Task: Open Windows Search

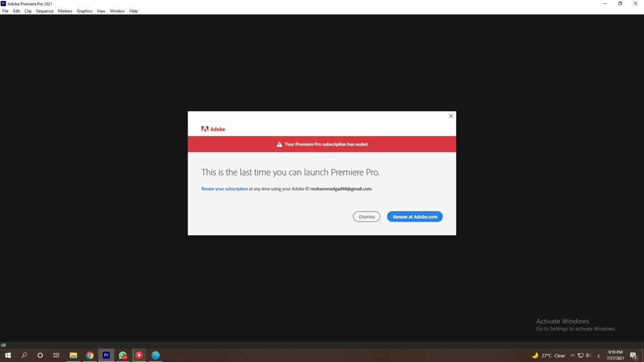Action: click(x=24, y=355)
